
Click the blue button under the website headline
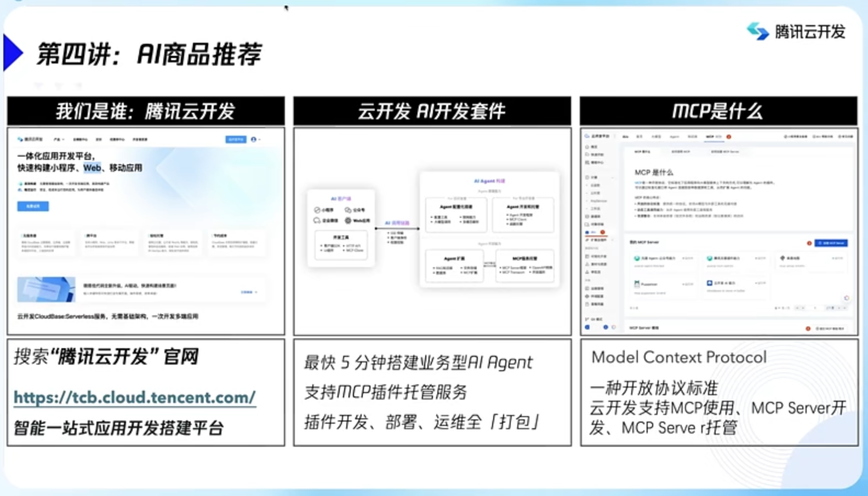[33, 206]
